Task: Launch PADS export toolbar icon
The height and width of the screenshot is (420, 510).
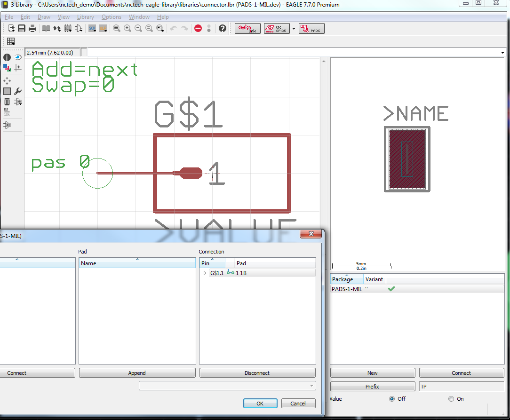Action: (311, 28)
